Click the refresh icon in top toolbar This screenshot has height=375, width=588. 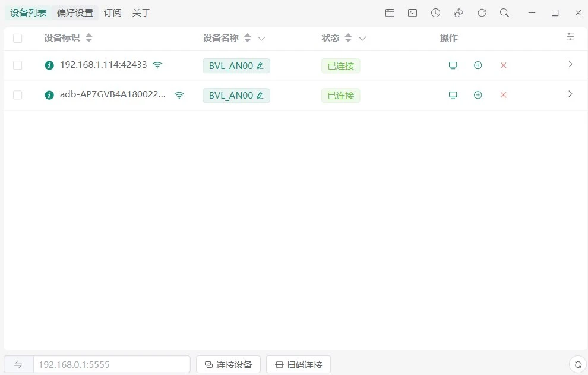tap(482, 13)
